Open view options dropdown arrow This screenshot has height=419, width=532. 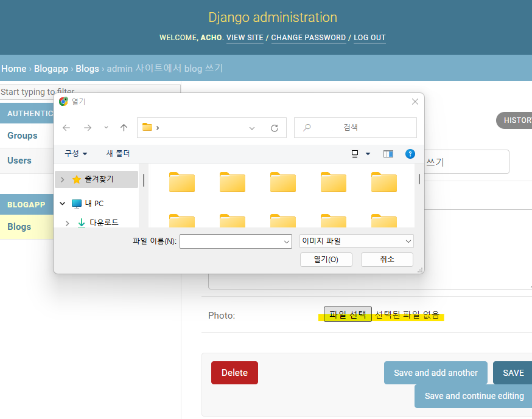(368, 154)
